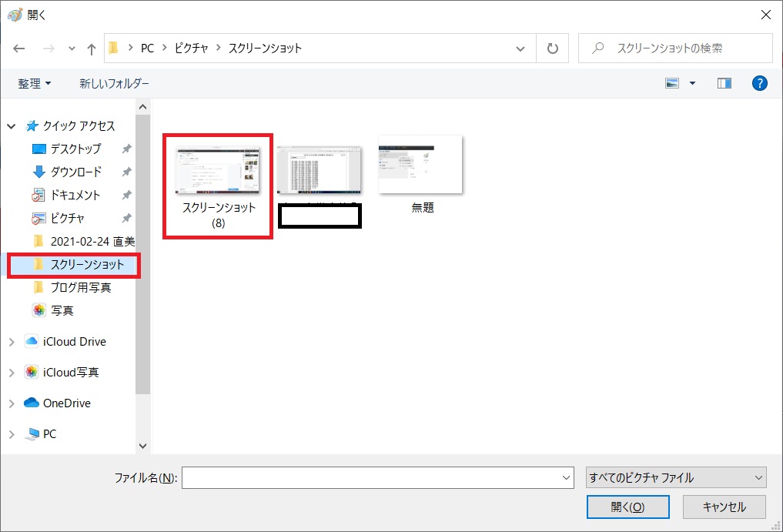This screenshot has height=532, width=783.
Task: Create a 新しいフォルダー
Action: 115,83
